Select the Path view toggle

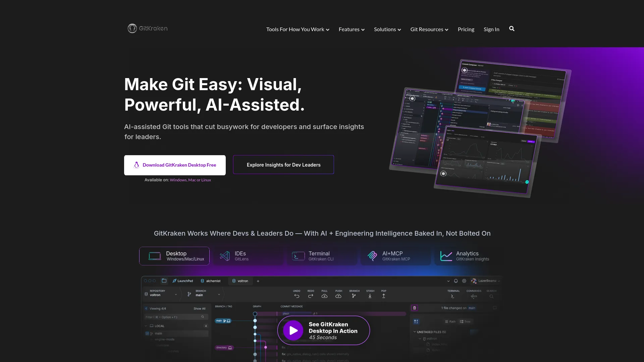[x=450, y=322]
